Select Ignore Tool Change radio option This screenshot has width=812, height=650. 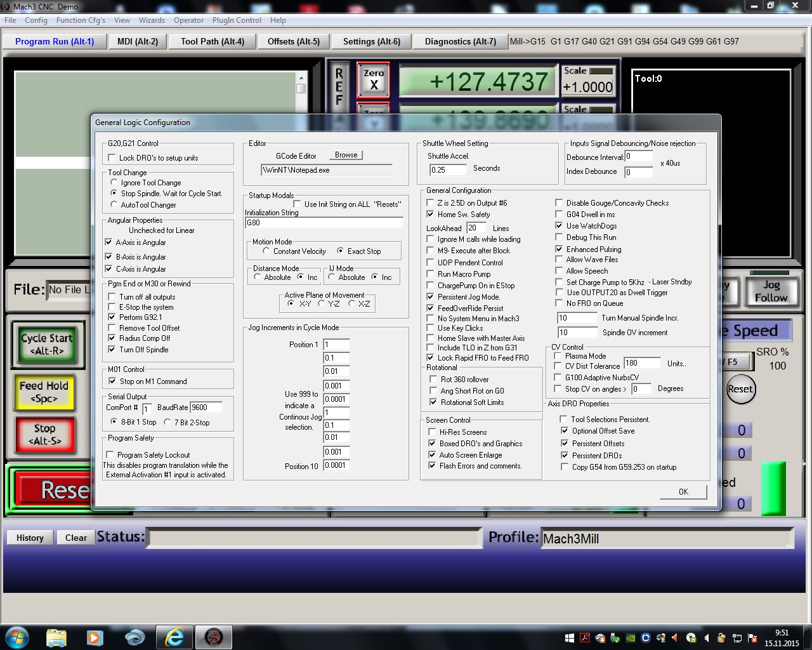[x=114, y=183]
